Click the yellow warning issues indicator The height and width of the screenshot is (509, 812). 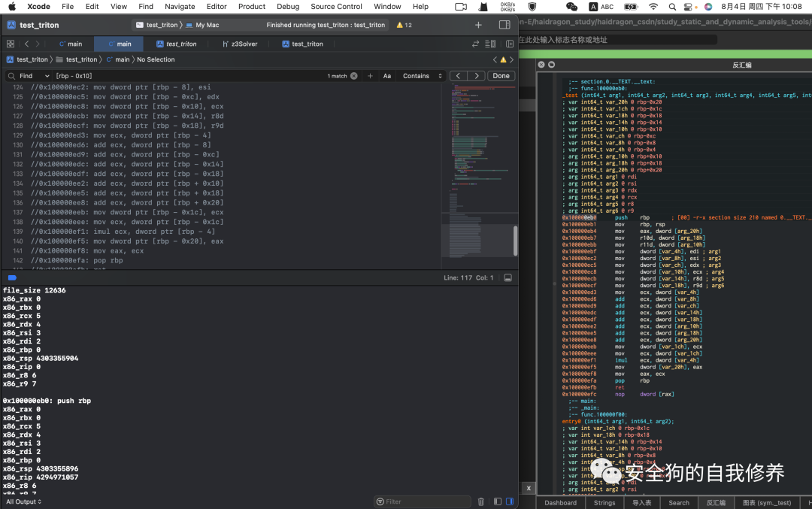404,25
